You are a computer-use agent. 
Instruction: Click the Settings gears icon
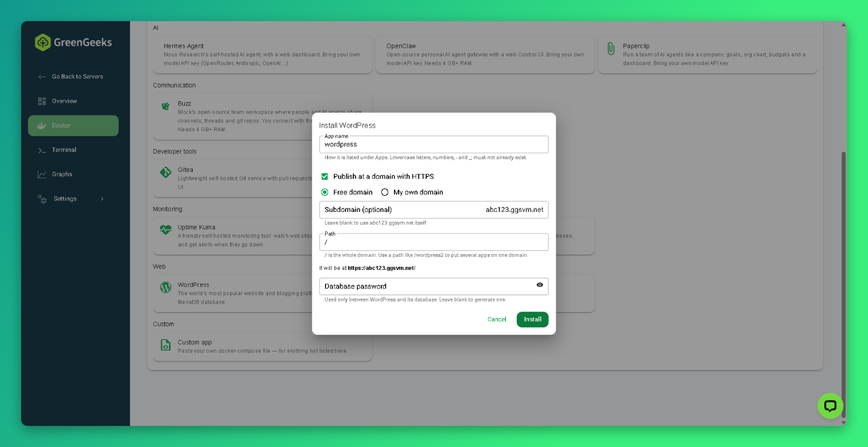click(42, 199)
